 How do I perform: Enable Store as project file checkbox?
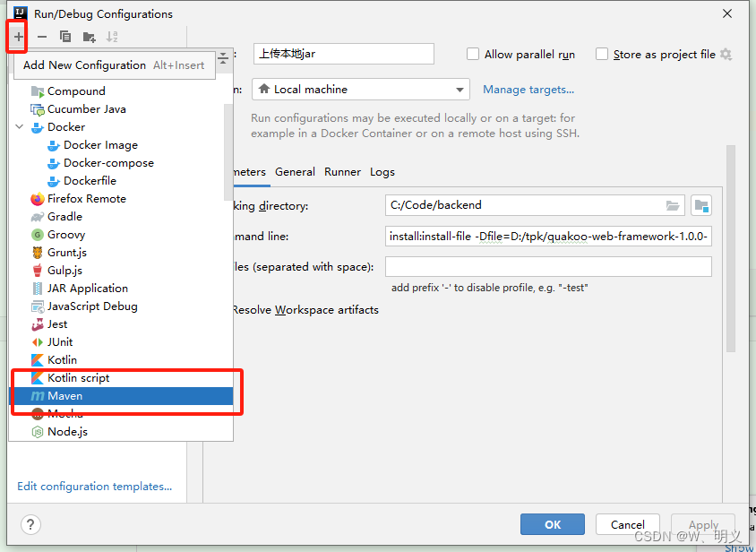click(602, 54)
